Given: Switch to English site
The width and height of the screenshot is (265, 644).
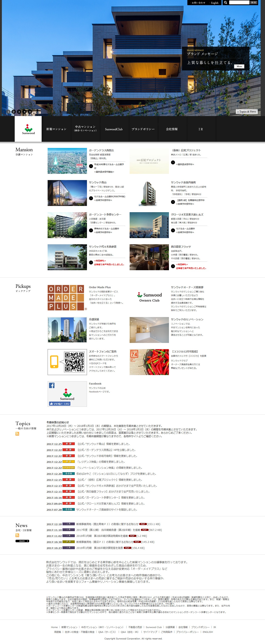Looking at the screenshot, I should point(214,3).
